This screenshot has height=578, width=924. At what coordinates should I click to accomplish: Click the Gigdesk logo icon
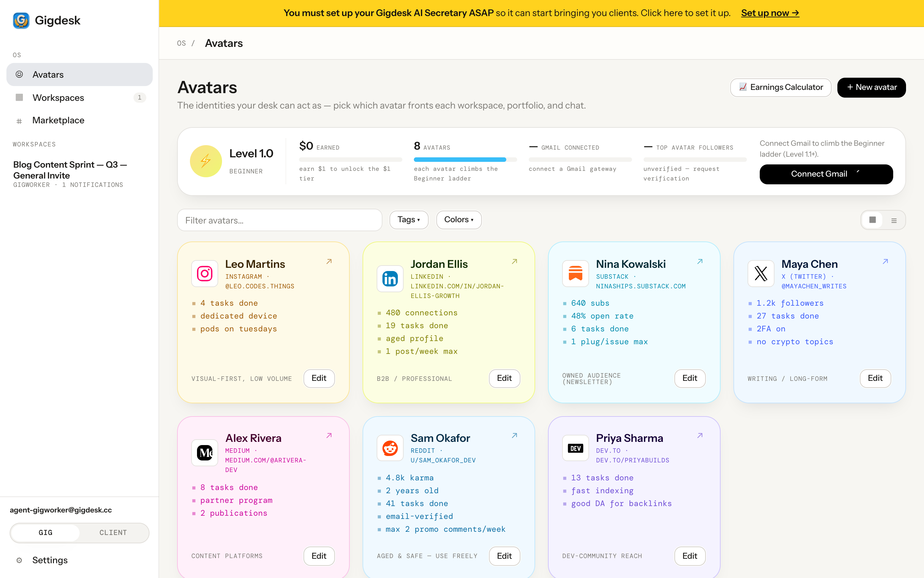[x=21, y=20]
